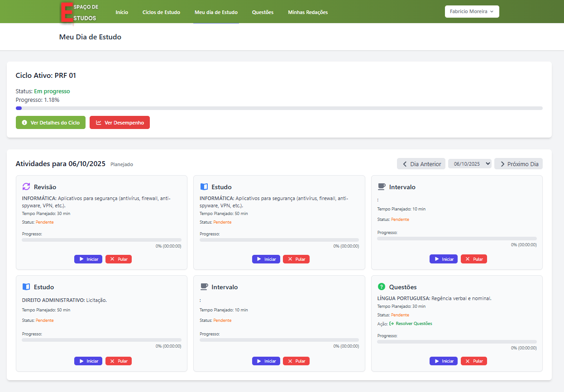Click the coffee cup icon in bottom Intervalo card
The height and width of the screenshot is (392, 564).
[204, 287]
